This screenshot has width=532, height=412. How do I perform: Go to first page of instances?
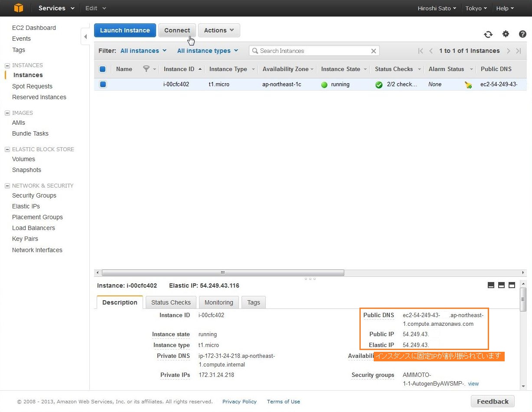pyautogui.click(x=421, y=51)
